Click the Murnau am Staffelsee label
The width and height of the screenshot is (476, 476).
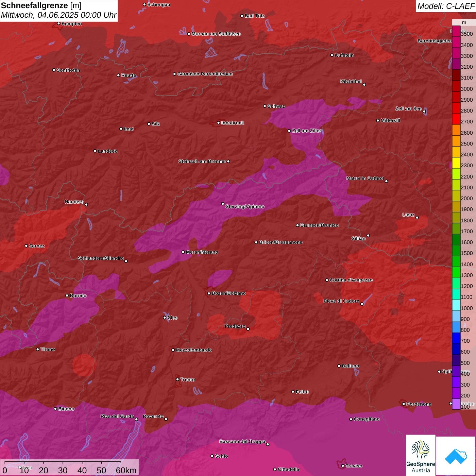click(x=216, y=34)
